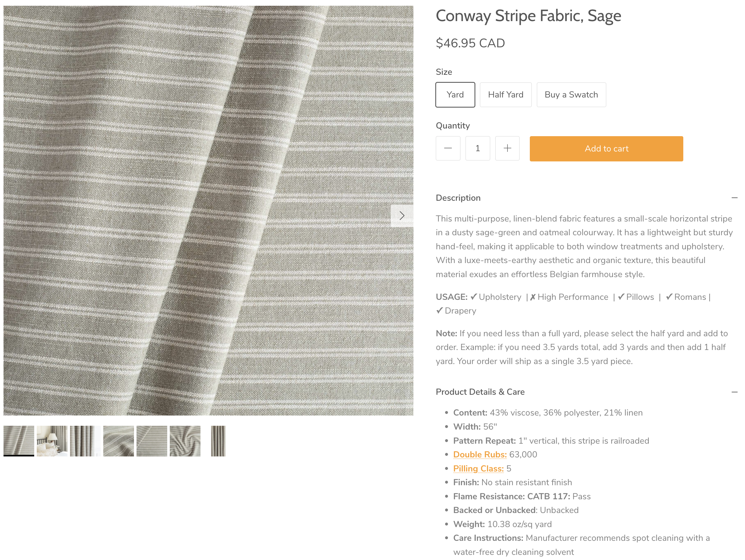Screen dimensions: 745x560
Task: Open the Double Rubs link
Action: click(x=480, y=454)
